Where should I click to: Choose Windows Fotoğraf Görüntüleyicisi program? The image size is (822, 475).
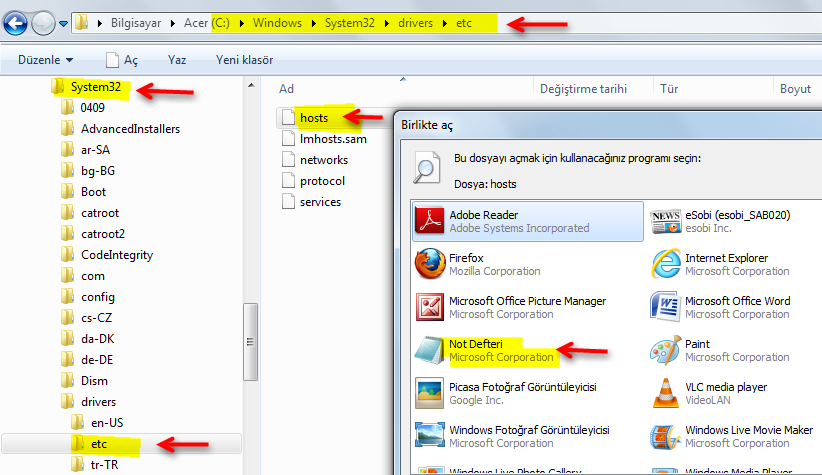click(x=512, y=436)
